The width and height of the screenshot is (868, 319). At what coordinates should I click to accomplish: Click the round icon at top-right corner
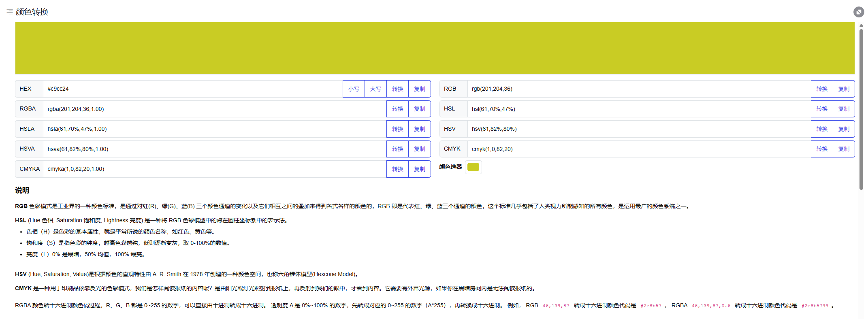858,12
